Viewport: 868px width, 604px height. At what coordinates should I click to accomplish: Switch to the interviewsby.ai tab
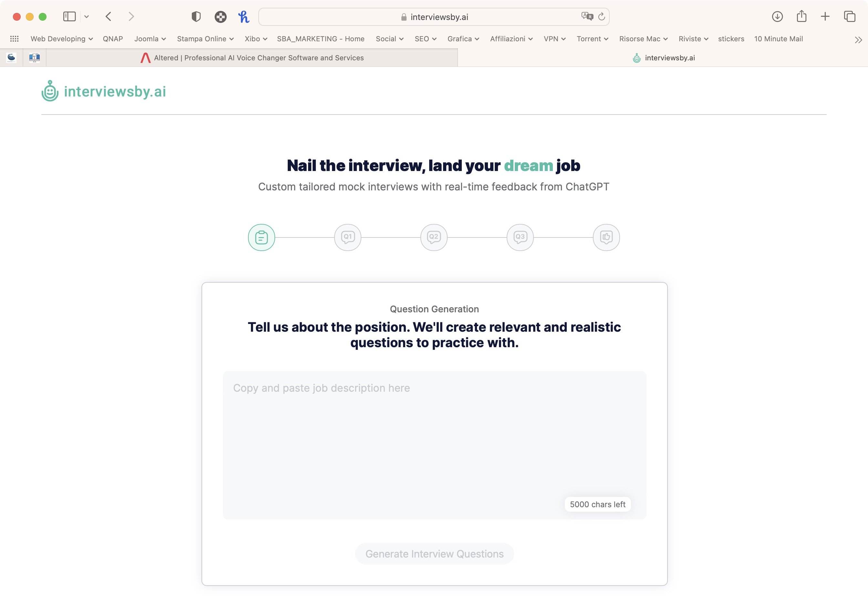pos(663,58)
